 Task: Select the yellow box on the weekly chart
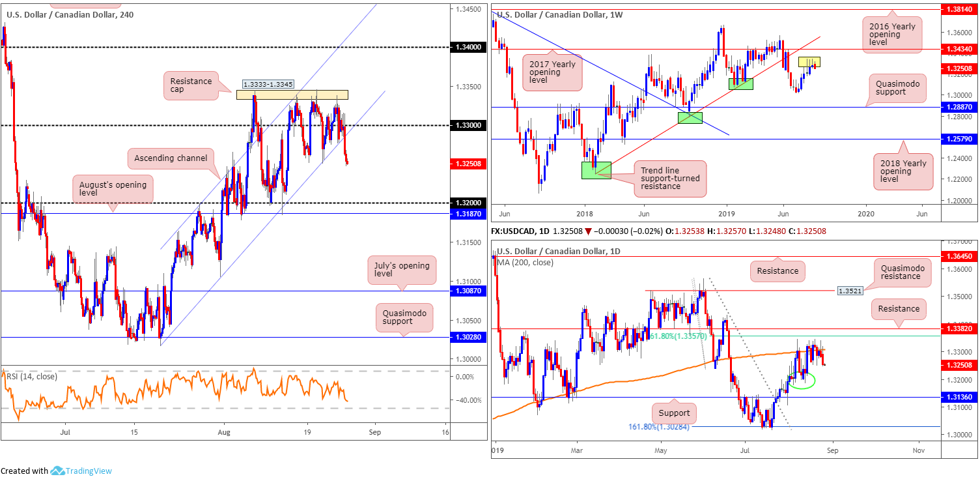809,62
